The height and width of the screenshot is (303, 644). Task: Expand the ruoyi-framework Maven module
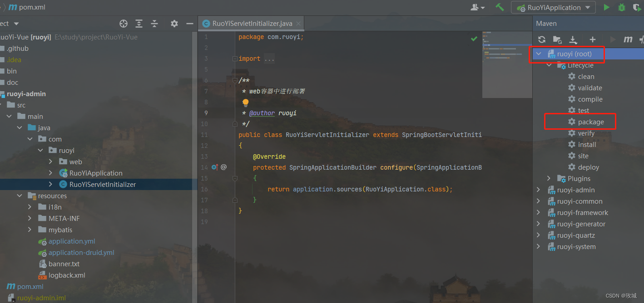click(x=539, y=213)
